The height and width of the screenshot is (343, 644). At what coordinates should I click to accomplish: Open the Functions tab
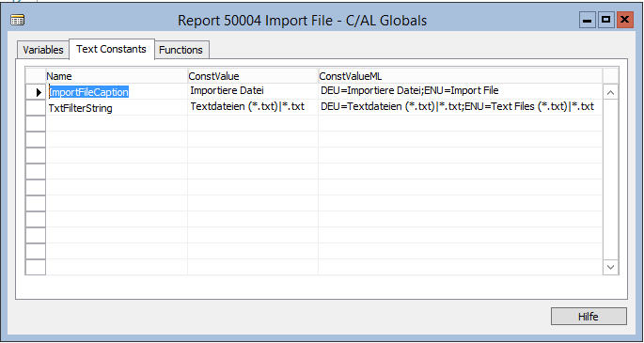[x=181, y=50]
